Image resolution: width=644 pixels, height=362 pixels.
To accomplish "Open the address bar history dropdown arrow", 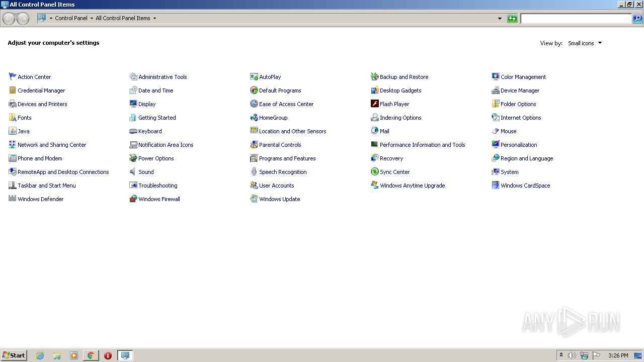I will click(x=500, y=19).
